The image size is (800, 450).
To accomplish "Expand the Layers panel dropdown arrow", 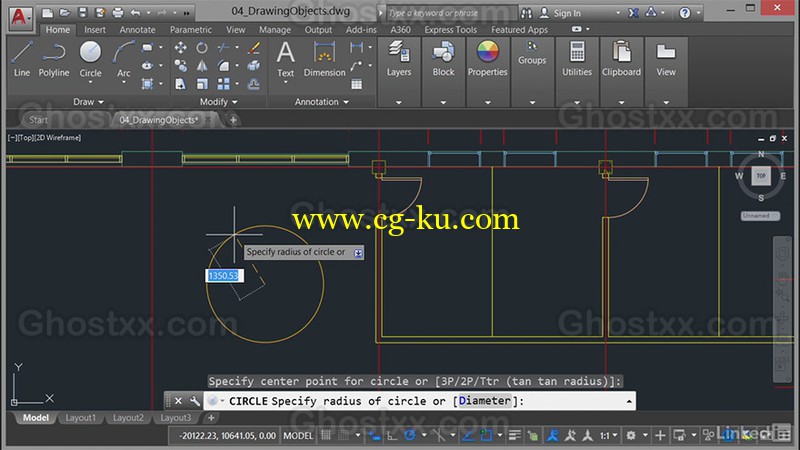I will [398, 103].
